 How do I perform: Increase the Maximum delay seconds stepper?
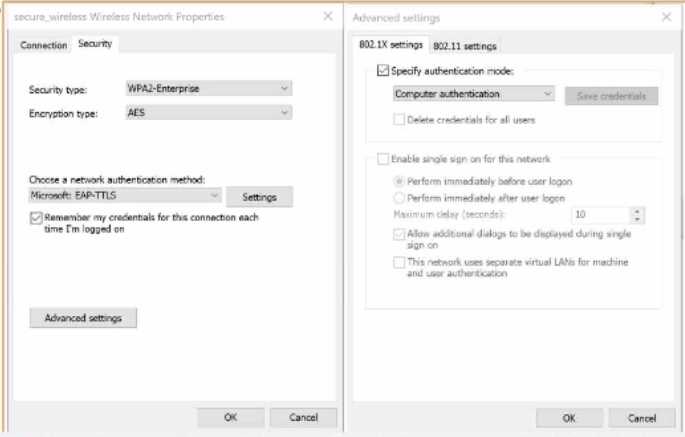(636, 210)
